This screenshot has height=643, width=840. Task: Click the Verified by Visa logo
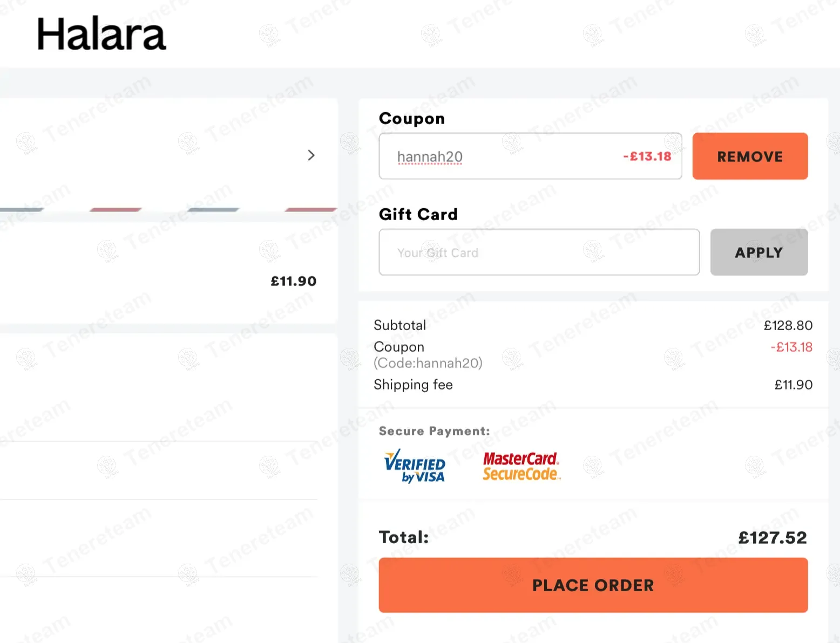(x=415, y=466)
